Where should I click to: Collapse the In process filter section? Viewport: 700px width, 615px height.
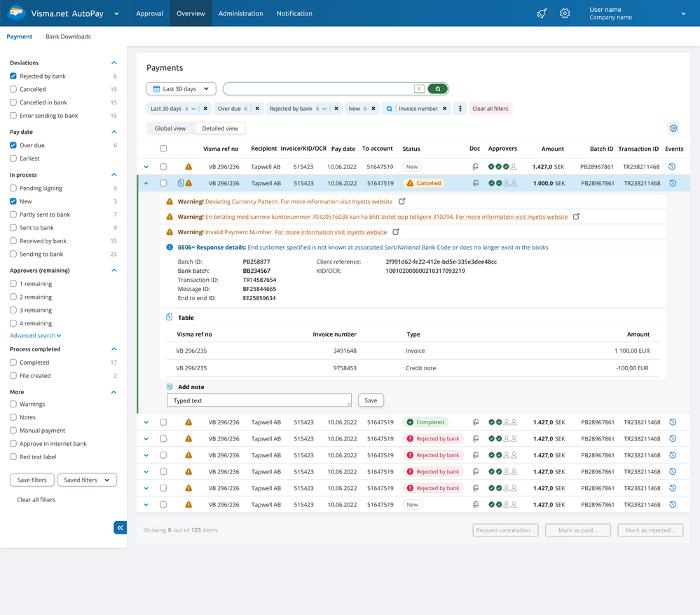pos(114,175)
